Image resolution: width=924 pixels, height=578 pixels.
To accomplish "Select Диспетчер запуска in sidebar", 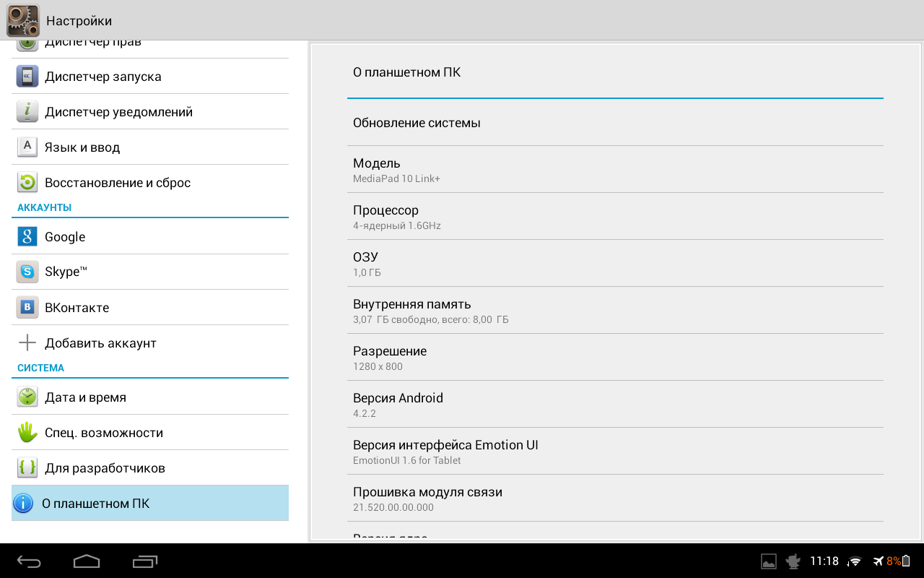I will point(150,76).
